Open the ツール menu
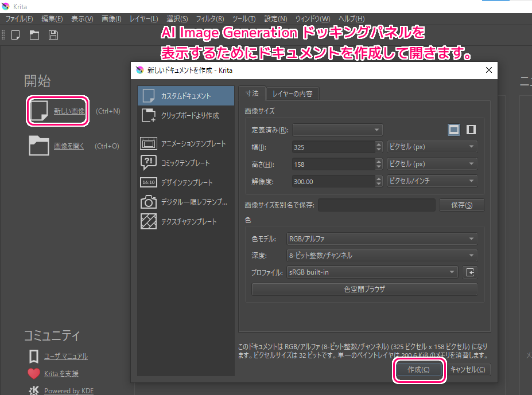The height and width of the screenshot is (395, 532). (x=244, y=19)
